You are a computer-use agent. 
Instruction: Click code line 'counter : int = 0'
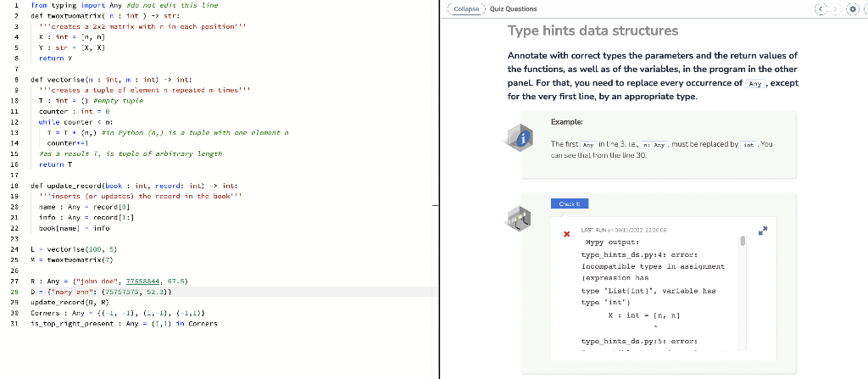(x=74, y=111)
